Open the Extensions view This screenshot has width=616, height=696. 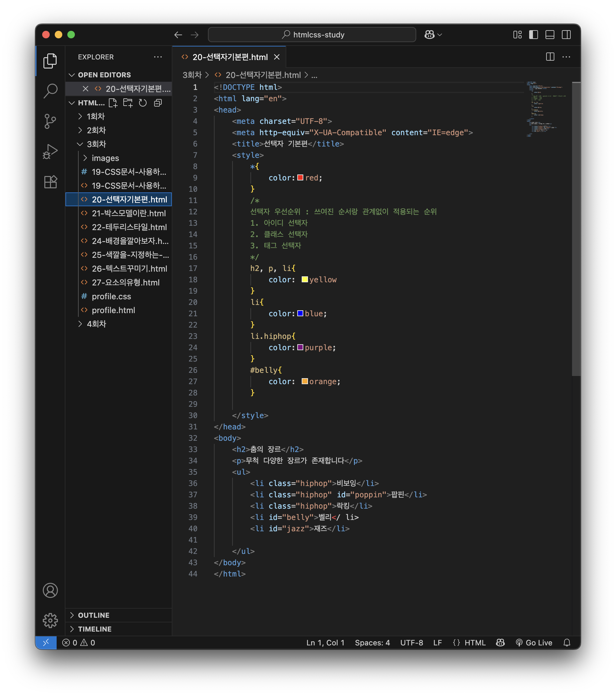tap(50, 181)
